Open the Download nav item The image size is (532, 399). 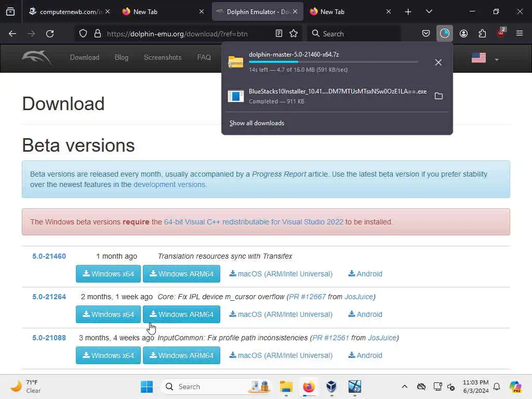(85, 57)
